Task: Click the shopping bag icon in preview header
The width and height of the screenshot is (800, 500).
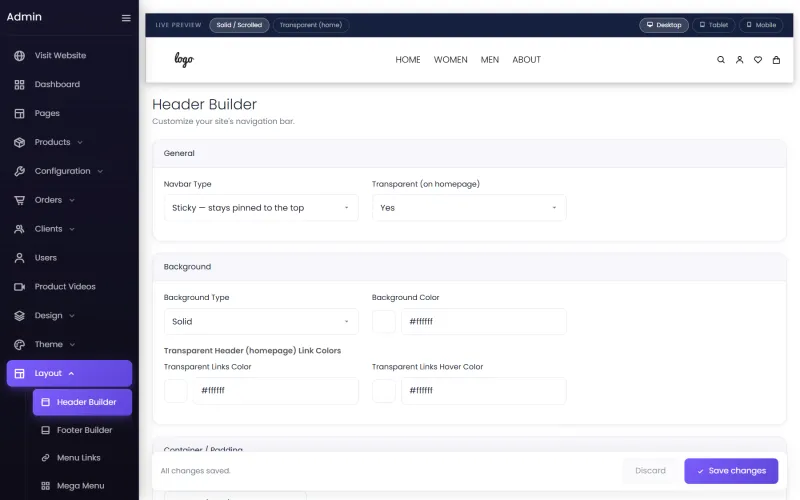Action: [776, 60]
